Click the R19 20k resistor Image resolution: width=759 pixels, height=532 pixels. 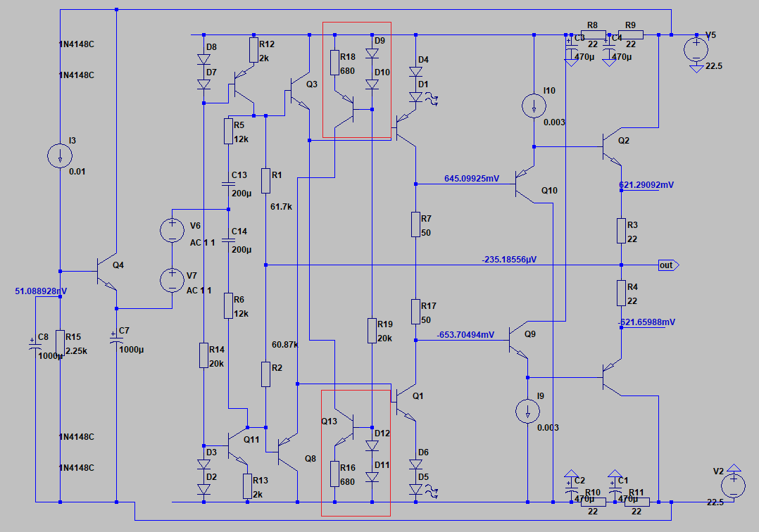372,330
